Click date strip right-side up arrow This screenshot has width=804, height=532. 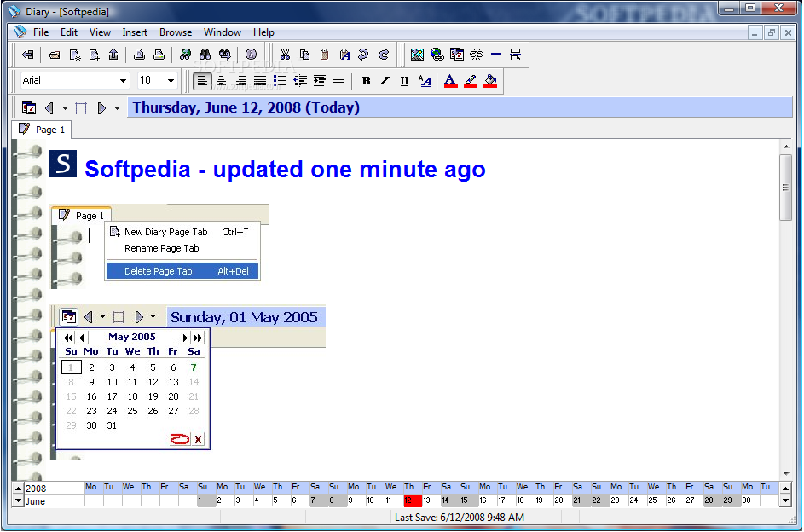[x=785, y=489]
